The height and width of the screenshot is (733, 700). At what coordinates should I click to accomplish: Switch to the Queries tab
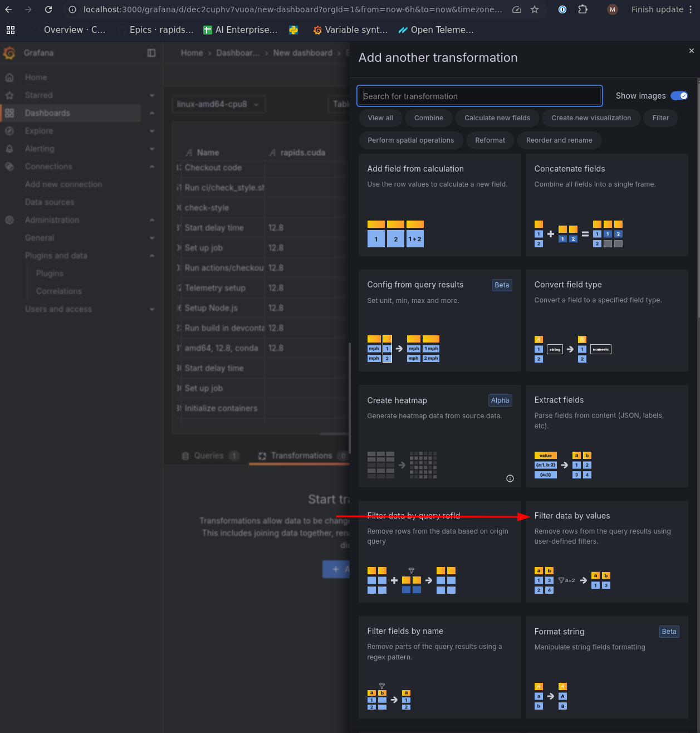tap(209, 456)
